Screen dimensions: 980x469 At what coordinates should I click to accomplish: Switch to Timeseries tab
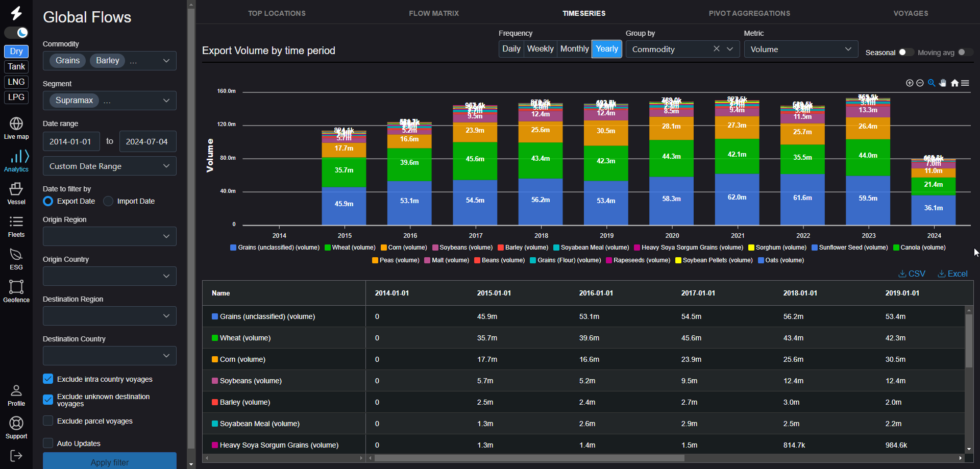click(584, 13)
